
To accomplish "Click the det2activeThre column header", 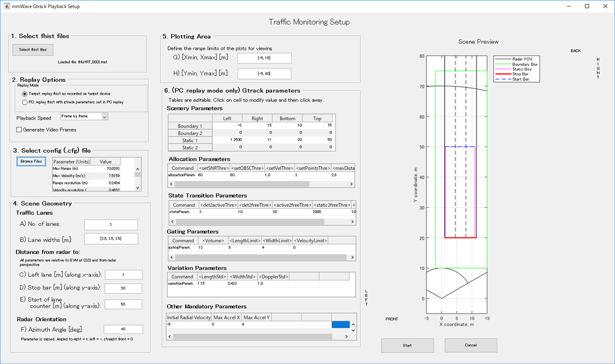I will pyautogui.click(x=218, y=204).
